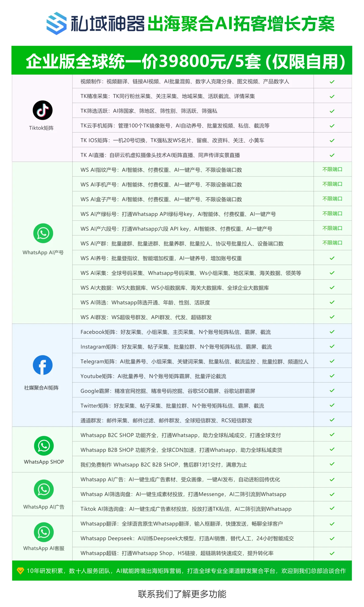The image size is (364, 607).
Task: Click 不限端口 in the WS AI产绿标号 row
Action: click(x=332, y=213)
